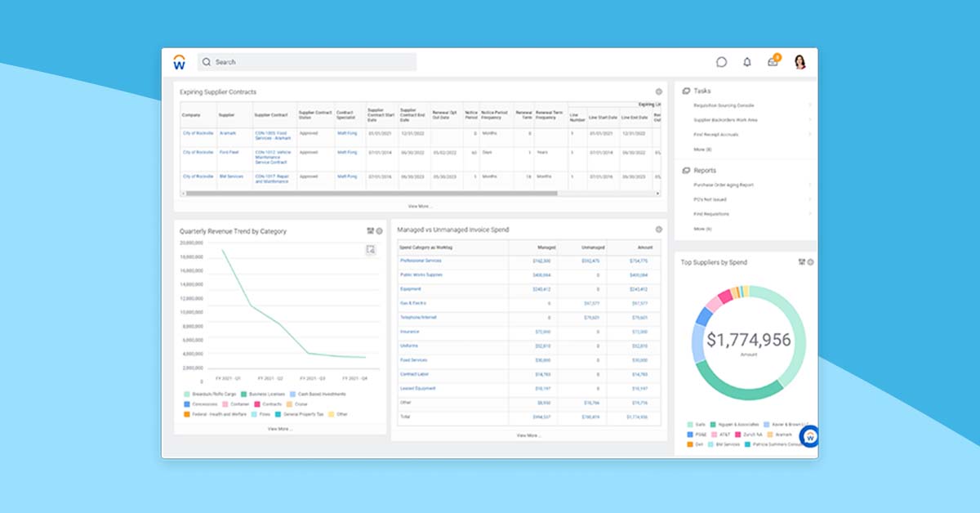Open the Workday logo icon
980x513 pixels.
pyautogui.click(x=179, y=61)
